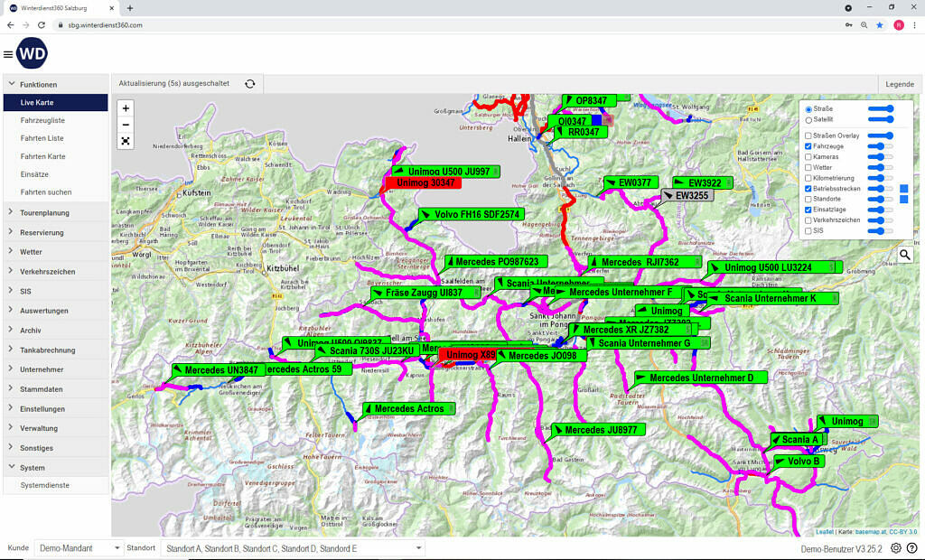
Task: Open the map search magnifier
Action: coord(904,255)
